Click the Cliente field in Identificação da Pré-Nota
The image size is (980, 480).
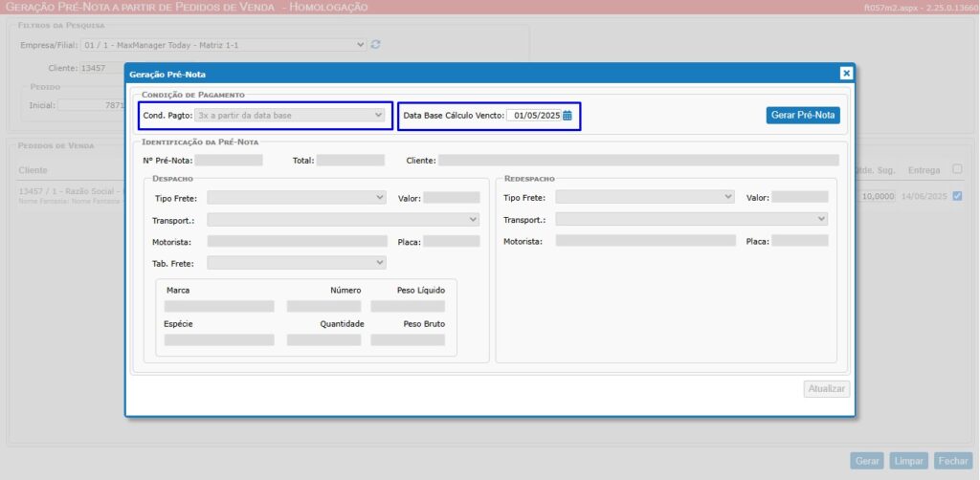pyautogui.click(x=638, y=161)
